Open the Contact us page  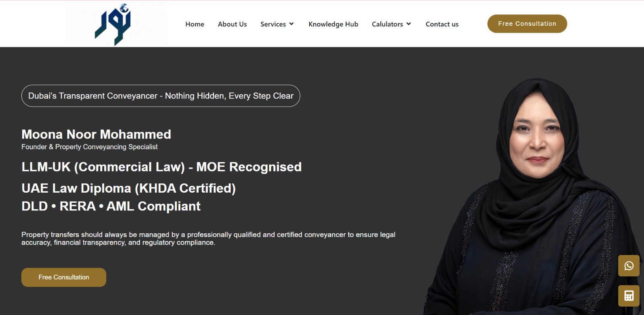click(442, 24)
